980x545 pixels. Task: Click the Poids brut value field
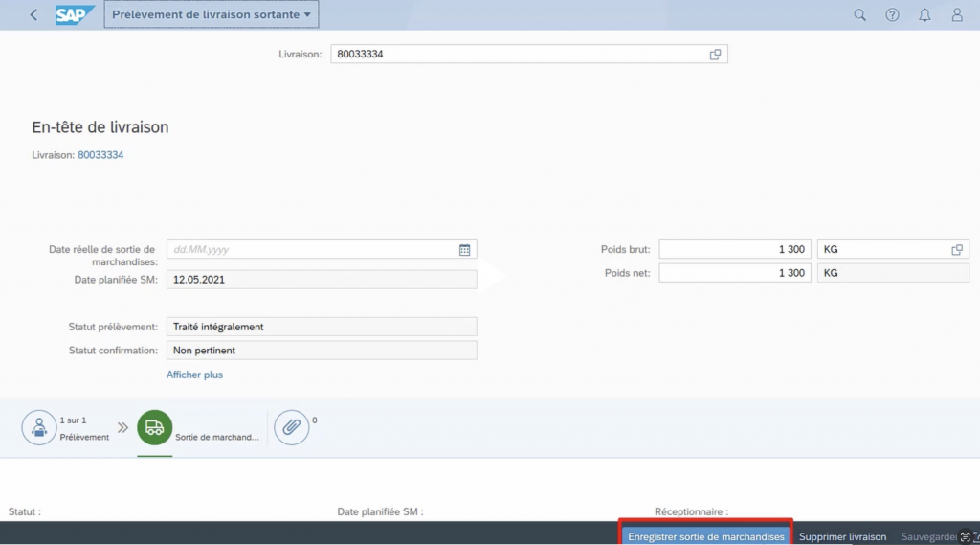[x=734, y=249]
